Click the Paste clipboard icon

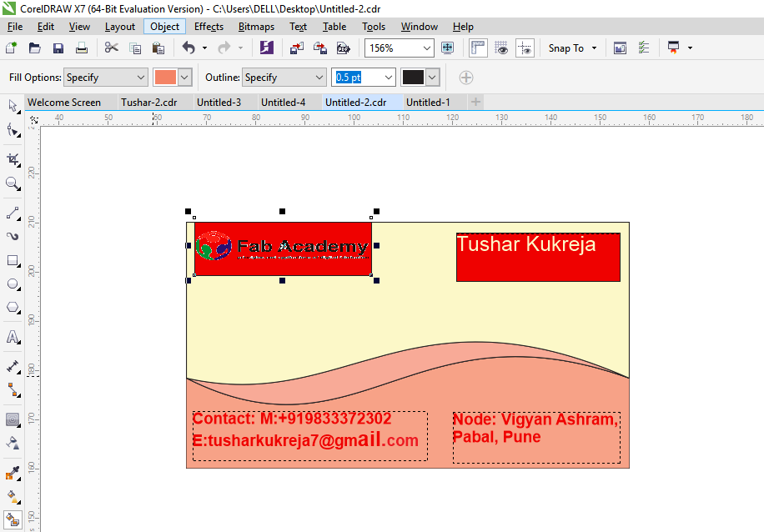[x=158, y=48]
